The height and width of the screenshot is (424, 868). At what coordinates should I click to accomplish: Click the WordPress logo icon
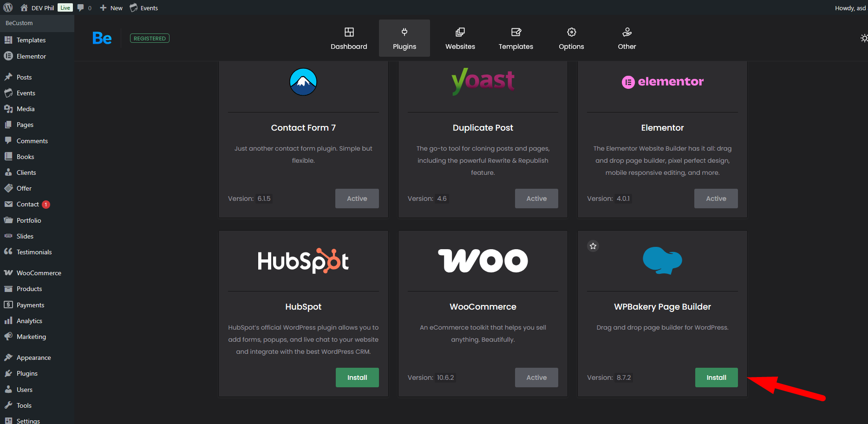(x=8, y=7)
